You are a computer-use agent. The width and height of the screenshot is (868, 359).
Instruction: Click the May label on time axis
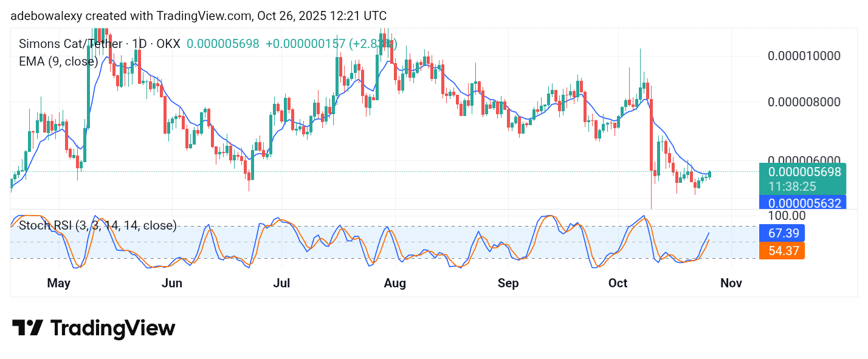pyautogui.click(x=59, y=283)
